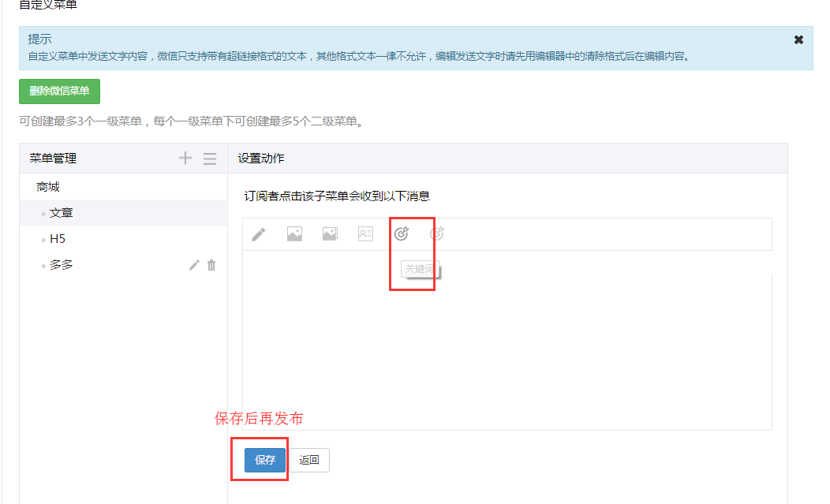830x504 pixels.
Task: Click the 设置动作 panel header
Action: coord(261,159)
